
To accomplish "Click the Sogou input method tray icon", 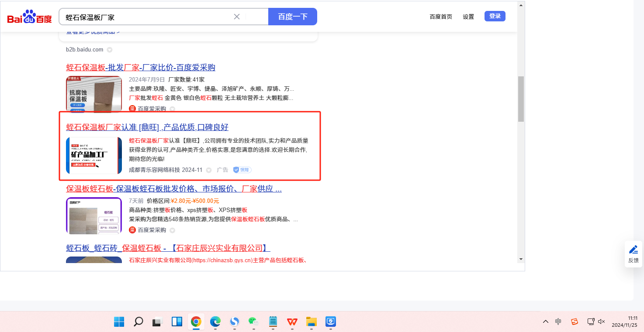I will (x=575, y=322).
